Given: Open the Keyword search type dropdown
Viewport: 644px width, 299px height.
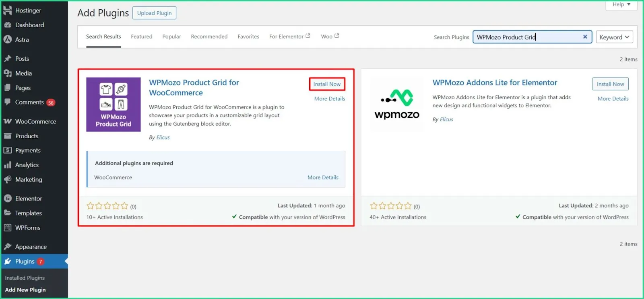Looking at the screenshot, I should (614, 37).
